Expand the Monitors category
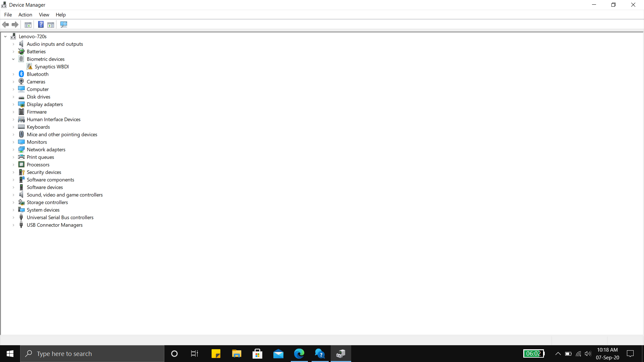 (13, 142)
